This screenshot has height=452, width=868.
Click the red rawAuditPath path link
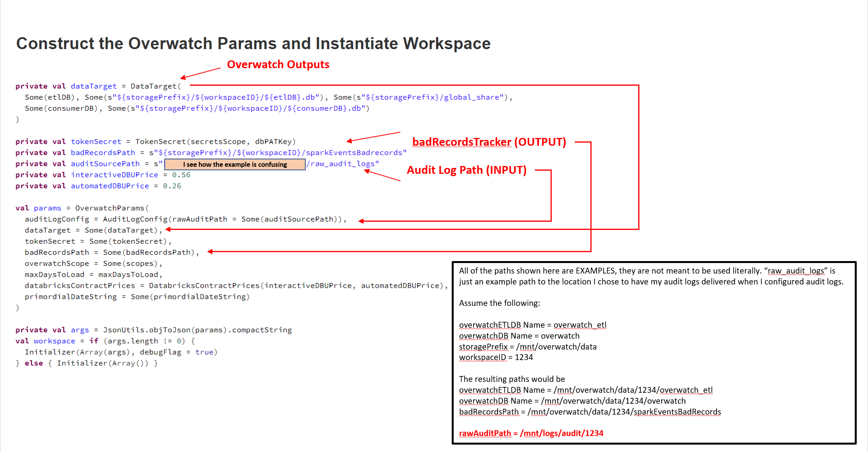(485, 433)
